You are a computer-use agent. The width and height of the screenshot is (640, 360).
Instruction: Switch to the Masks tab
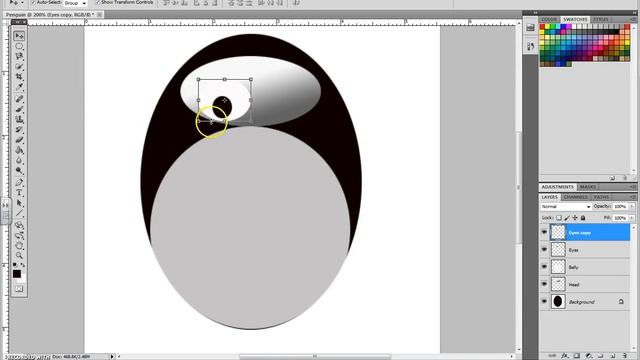[588, 187]
